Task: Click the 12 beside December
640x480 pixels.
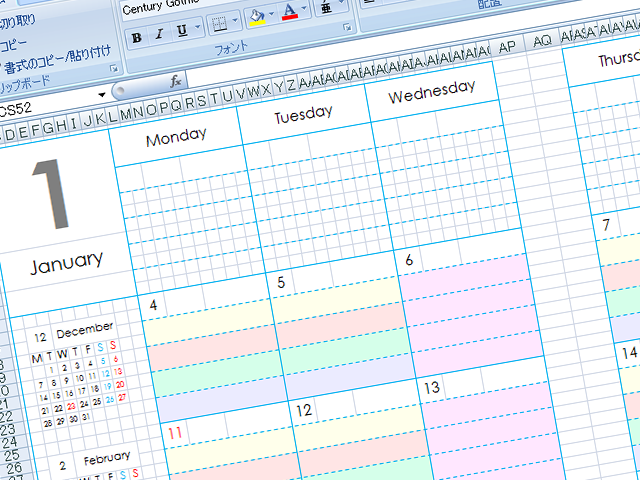Action: [x=40, y=338]
